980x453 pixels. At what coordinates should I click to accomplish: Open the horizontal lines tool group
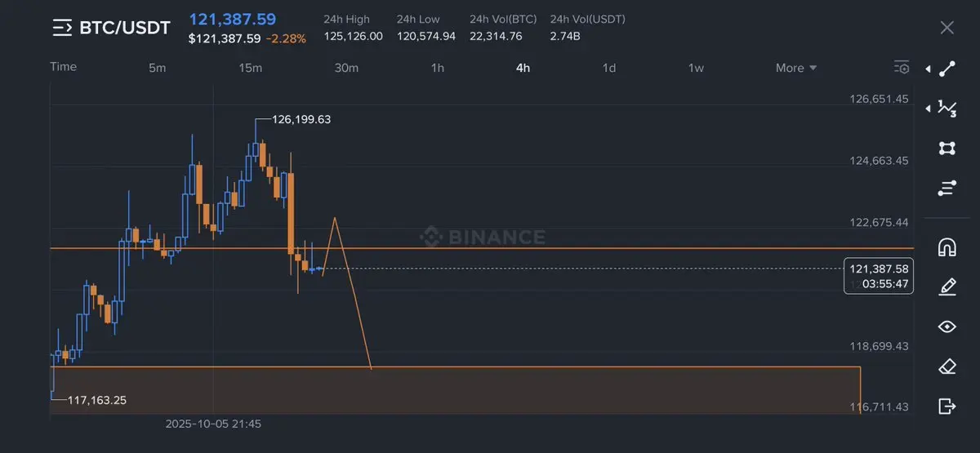pyautogui.click(x=947, y=189)
